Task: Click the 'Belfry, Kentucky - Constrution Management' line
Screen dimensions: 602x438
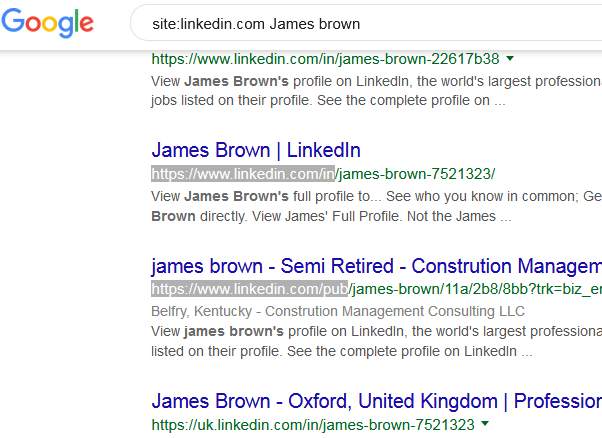Action: pyautogui.click(x=338, y=311)
